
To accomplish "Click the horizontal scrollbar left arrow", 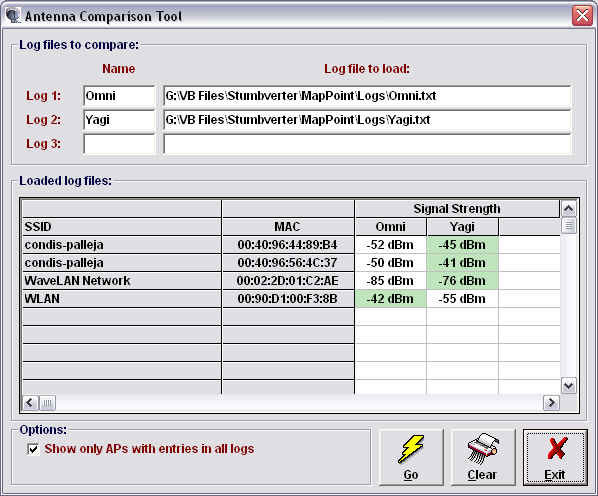I will point(30,403).
